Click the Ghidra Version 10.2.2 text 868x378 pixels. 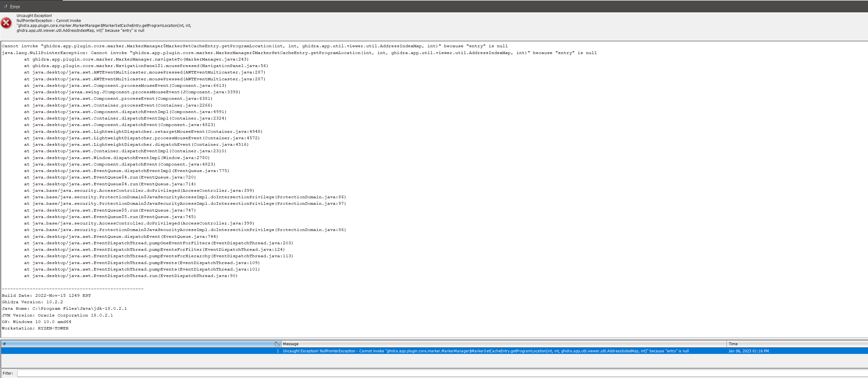tap(32, 302)
